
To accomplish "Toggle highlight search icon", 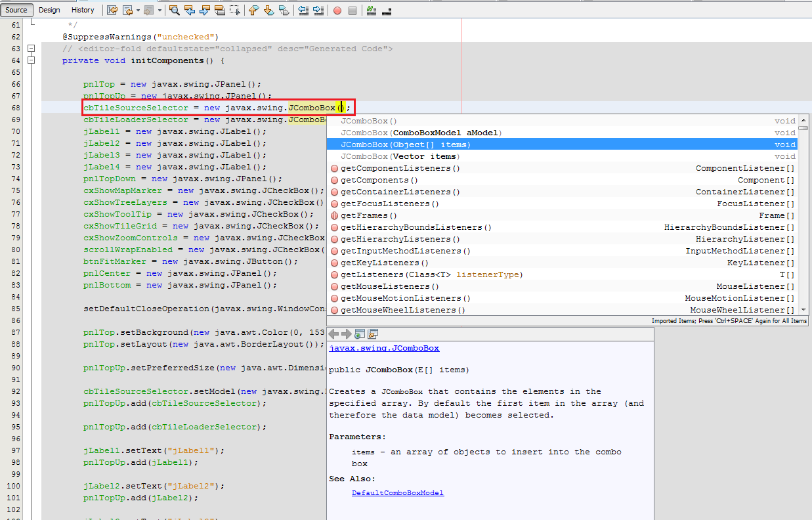I will click(x=220, y=11).
